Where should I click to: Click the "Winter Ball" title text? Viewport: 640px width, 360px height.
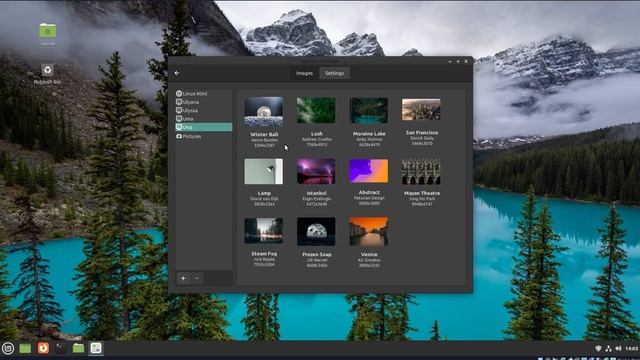(x=264, y=134)
